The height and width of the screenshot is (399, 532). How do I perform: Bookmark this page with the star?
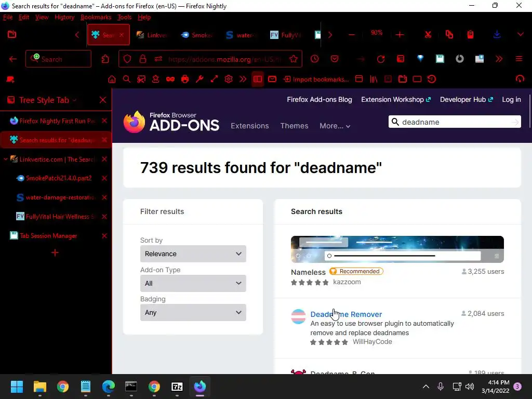tap(294, 59)
